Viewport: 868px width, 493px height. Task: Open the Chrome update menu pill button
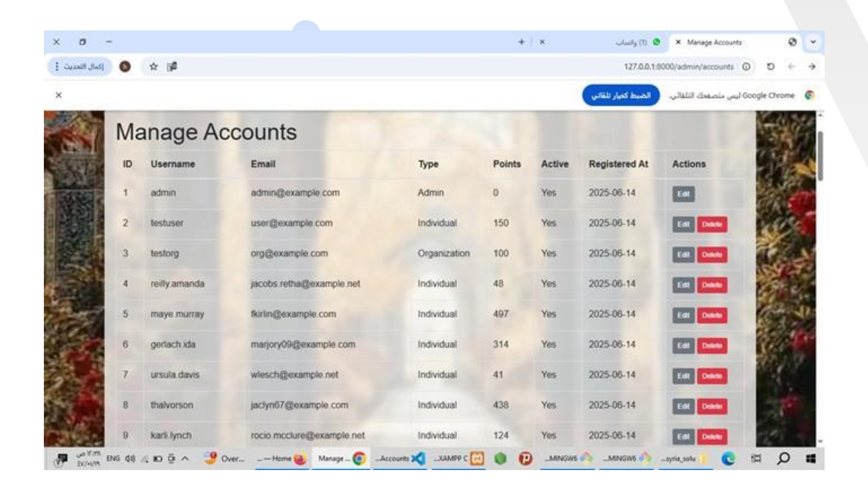[80, 66]
